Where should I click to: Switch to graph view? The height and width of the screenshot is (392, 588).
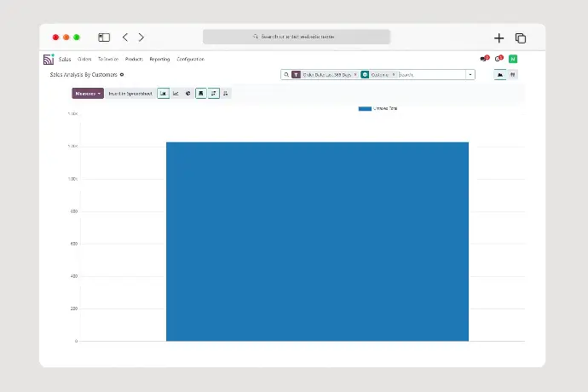[500, 75]
